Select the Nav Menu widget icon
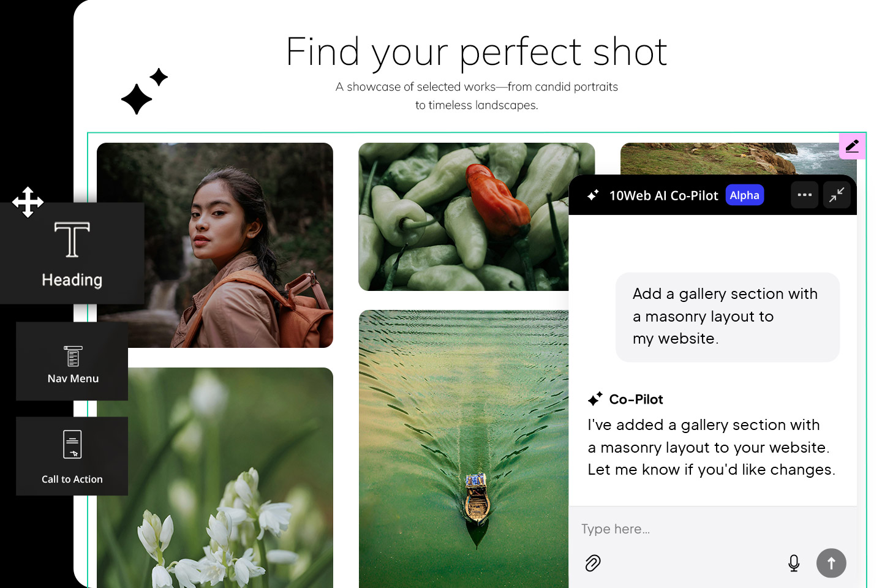 tap(72, 356)
